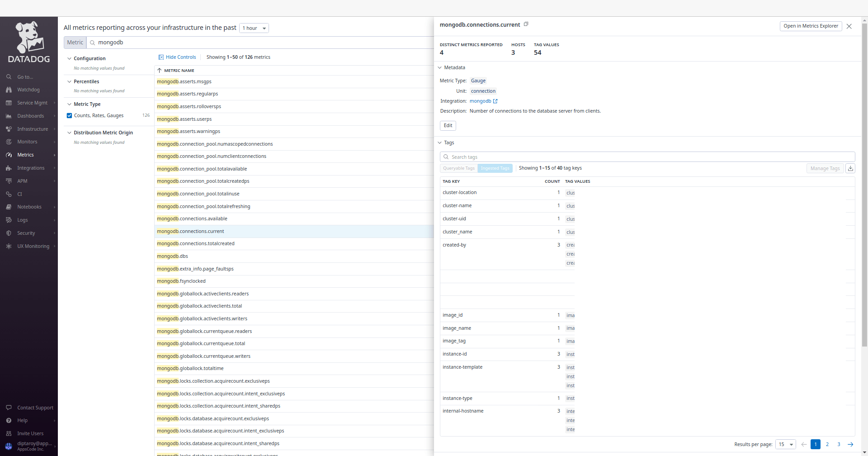The height and width of the screenshot is (456, 868).
Task: Open Infrastructure from the sidebar
Action: pos(33,128)
